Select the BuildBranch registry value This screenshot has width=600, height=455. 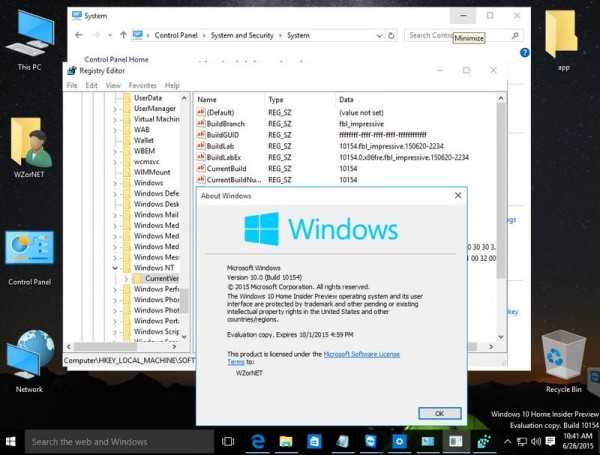point(225,124)
